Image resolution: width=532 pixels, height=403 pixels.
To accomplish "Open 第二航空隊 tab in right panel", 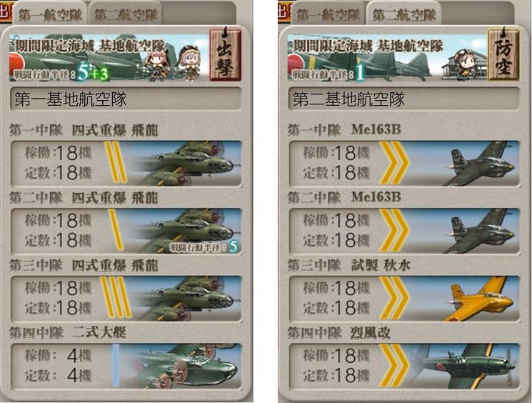I will 403,14.
